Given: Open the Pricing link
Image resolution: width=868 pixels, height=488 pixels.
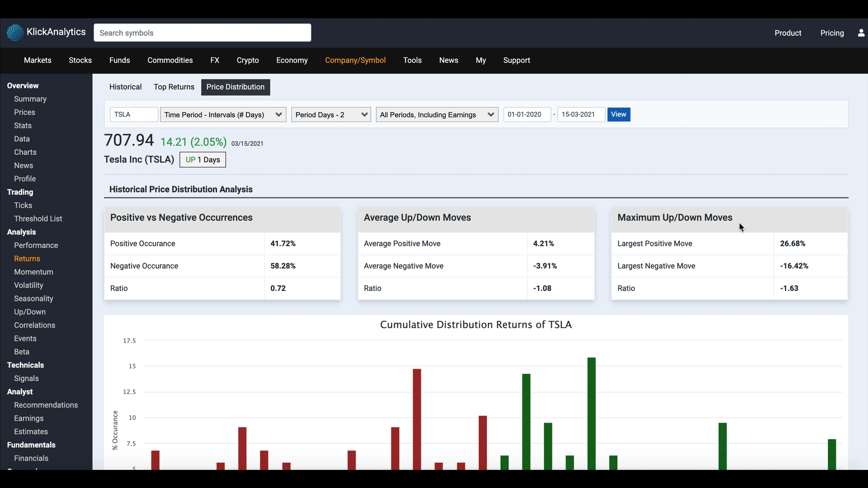Looking at the screenshot, I should click(x=832, y=33).
